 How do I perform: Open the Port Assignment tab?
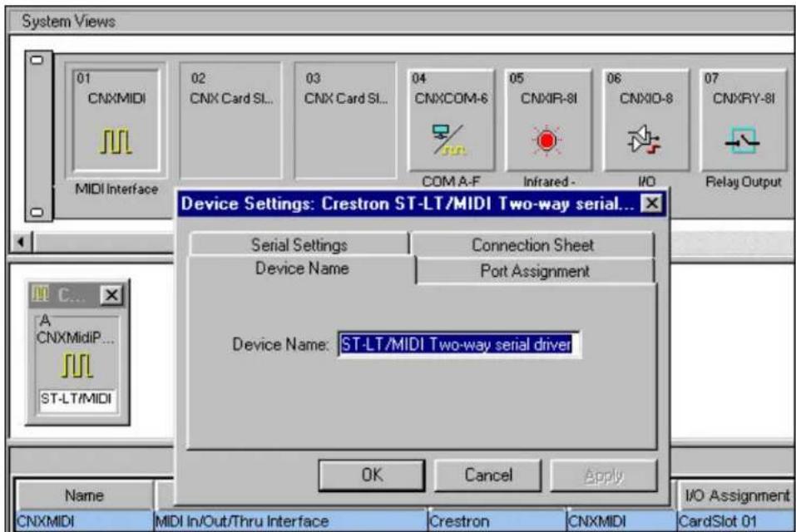point(535,271)
